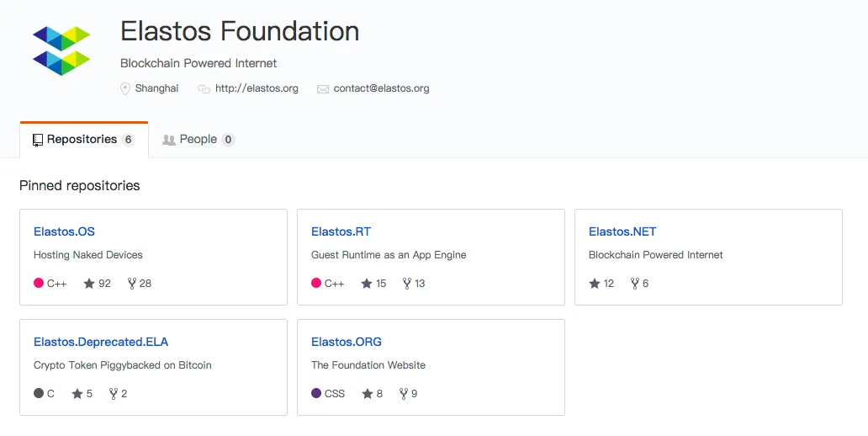
Task: Click the fork icon on Elastos.OS card
Action: coord(132,284)
